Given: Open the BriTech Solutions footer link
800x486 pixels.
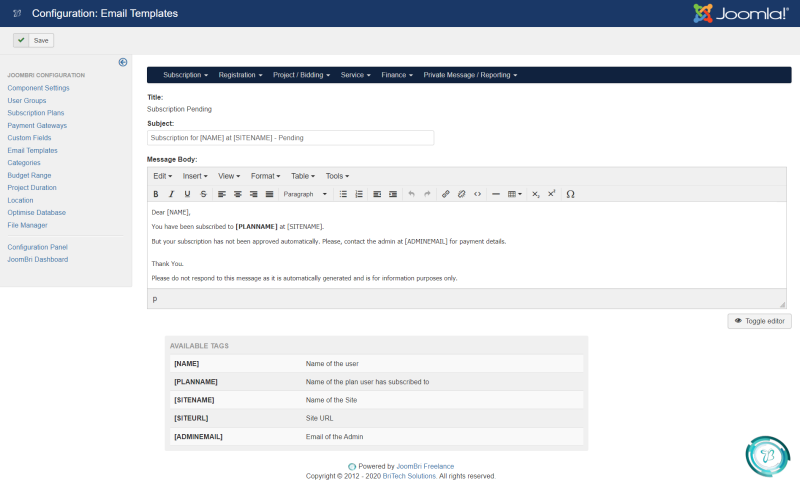Looking at the screenshot, I should tap(409, 476).
